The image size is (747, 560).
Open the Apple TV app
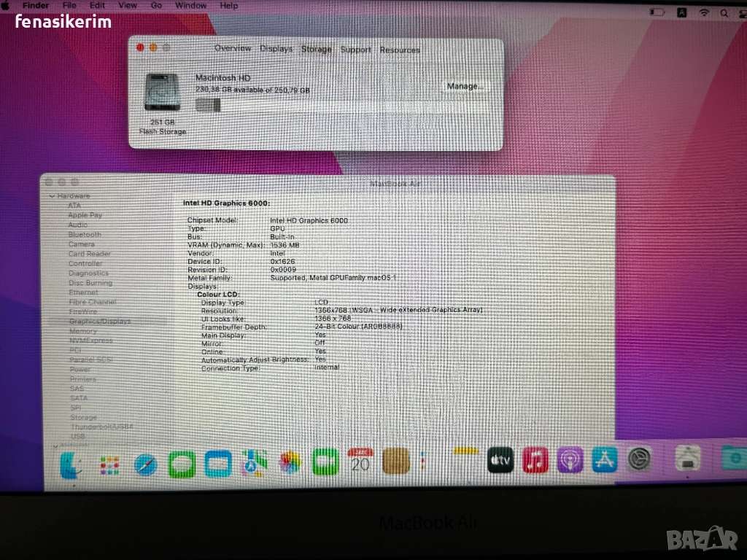pos(500,460)
